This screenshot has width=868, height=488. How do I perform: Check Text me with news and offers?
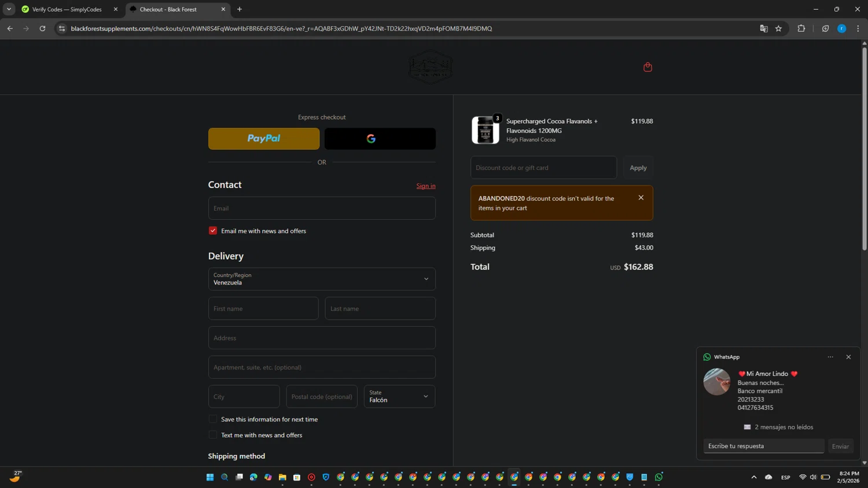[213, 435]
